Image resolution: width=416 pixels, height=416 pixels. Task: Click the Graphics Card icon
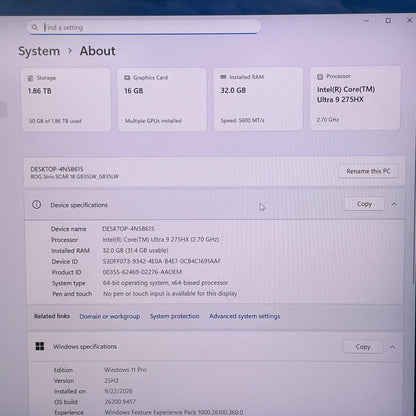[127, 78]
